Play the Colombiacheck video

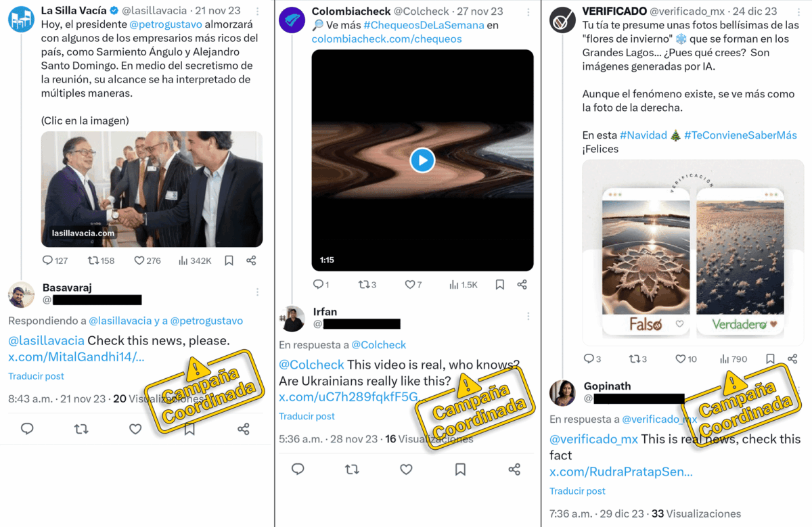coord(422,160)
